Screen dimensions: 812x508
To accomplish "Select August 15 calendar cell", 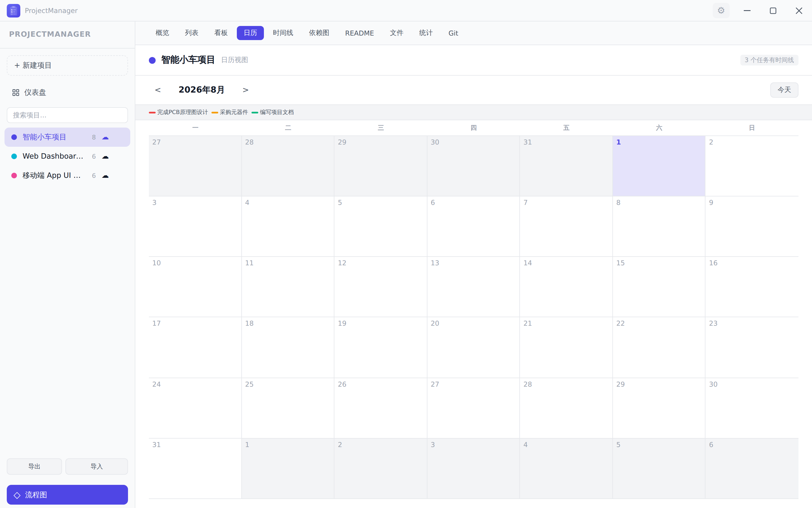I will point(659,287).
